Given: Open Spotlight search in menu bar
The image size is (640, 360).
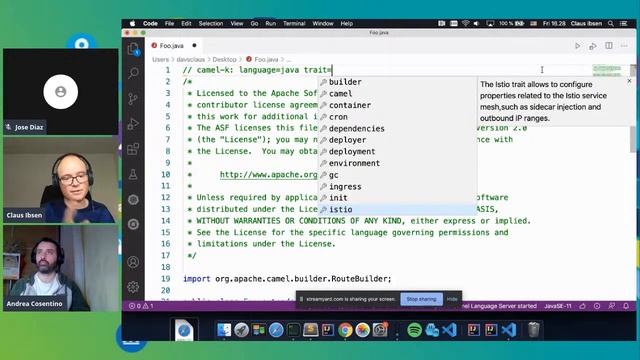Looking at the screenshot, I should 611,24.
